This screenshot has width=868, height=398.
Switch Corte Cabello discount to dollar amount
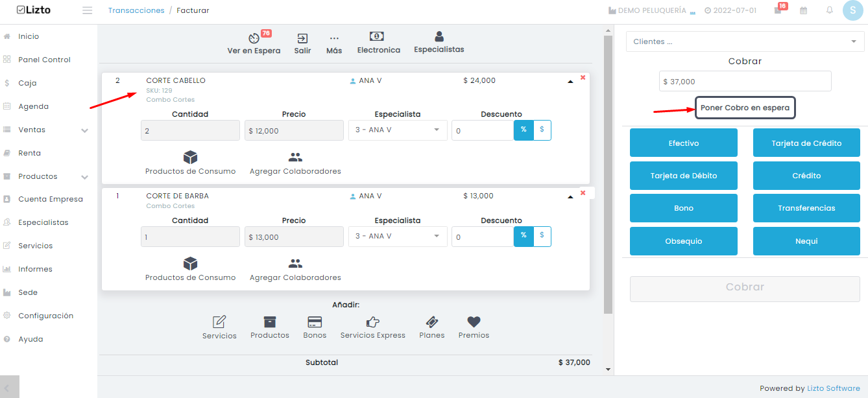(x=542, y=130)
